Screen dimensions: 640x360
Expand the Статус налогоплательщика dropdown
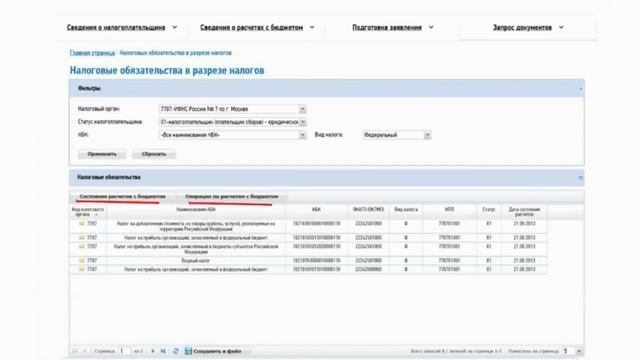click(302, 122)
